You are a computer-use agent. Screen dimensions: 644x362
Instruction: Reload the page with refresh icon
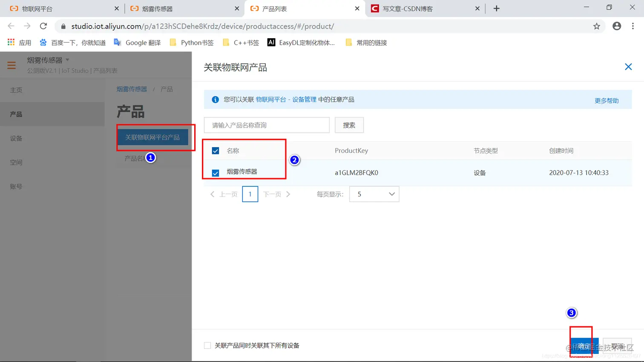pos(43,26)
